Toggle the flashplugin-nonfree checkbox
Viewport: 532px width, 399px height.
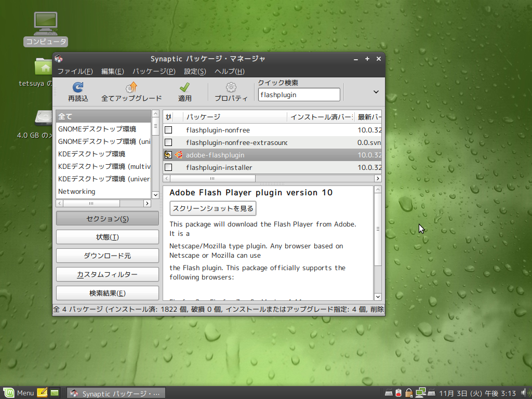168,130
